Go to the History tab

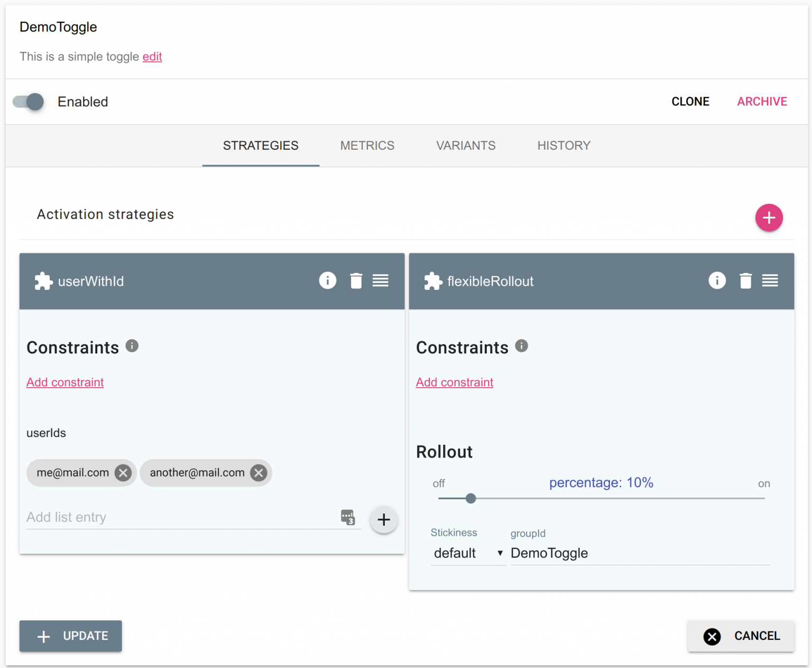tap(564, 145)
